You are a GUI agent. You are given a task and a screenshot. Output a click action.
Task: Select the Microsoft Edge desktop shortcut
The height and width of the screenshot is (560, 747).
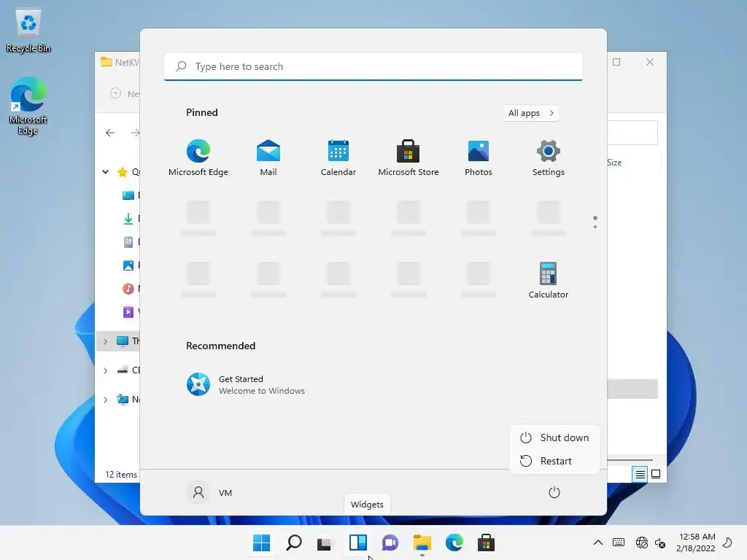click(28, 106)
